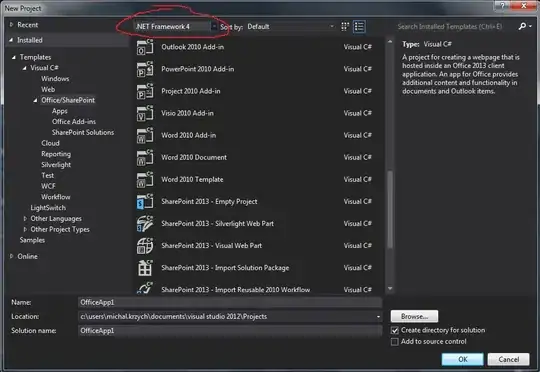The width and height of the screenshot is (540, 372).
Task: Expand the Recent section
Action: pos(11,24)
